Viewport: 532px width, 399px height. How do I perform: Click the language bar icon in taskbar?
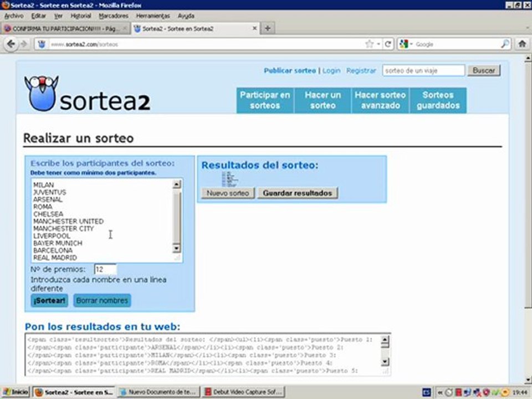(x=427, y=392)
